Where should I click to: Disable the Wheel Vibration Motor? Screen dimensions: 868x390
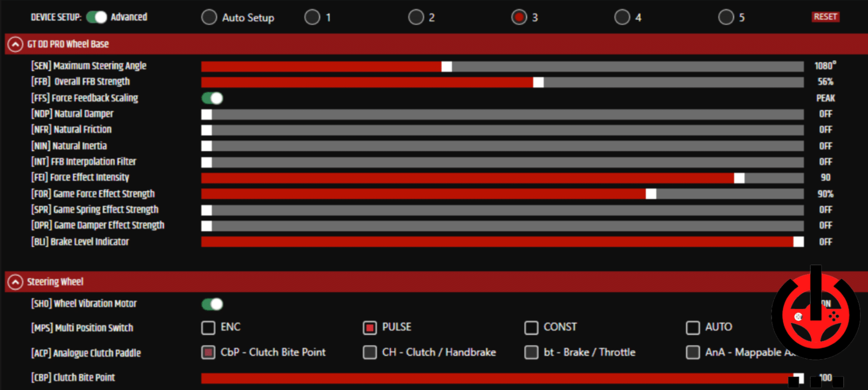pyautogui.click(x=212, y=304)
